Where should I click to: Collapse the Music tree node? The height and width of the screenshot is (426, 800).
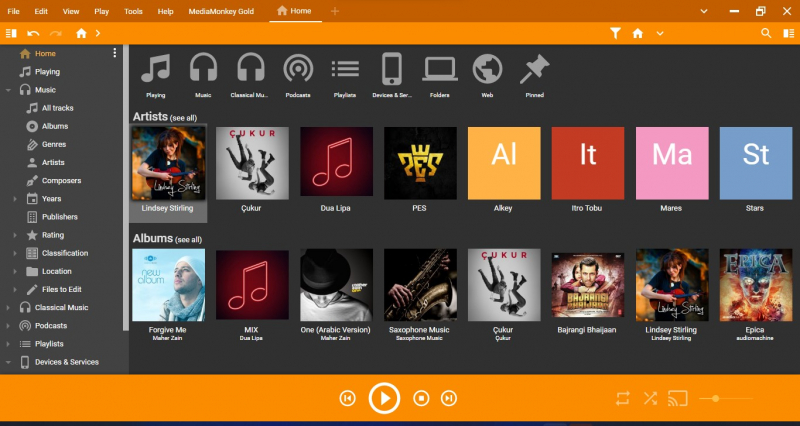pyautogui.click(x=9, y=90)
